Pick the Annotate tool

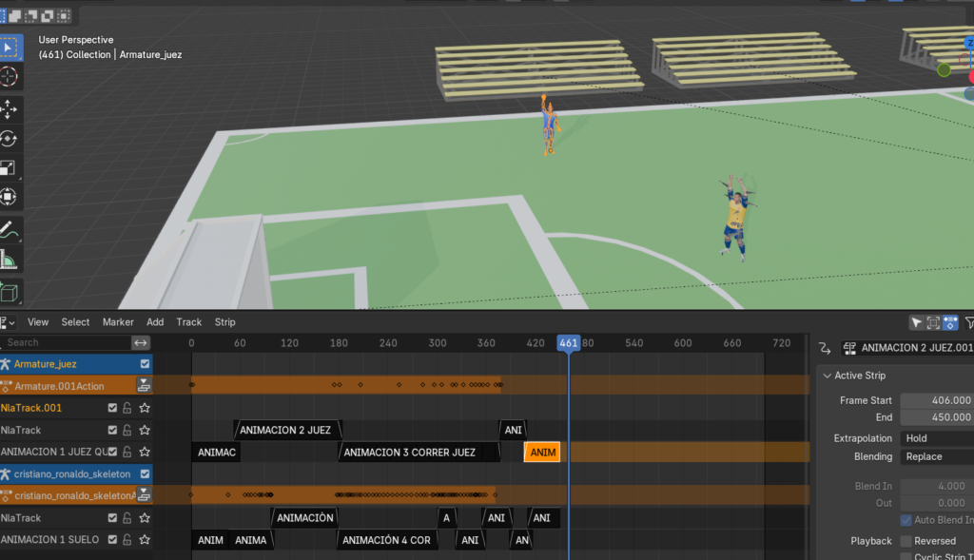click(x=10, y=229)
